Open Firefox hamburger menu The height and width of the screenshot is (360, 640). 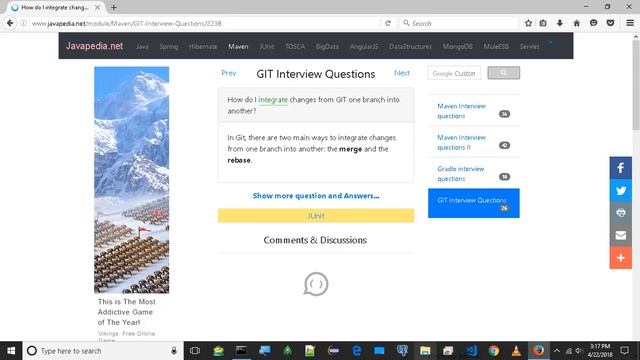[x=630, y=23]
